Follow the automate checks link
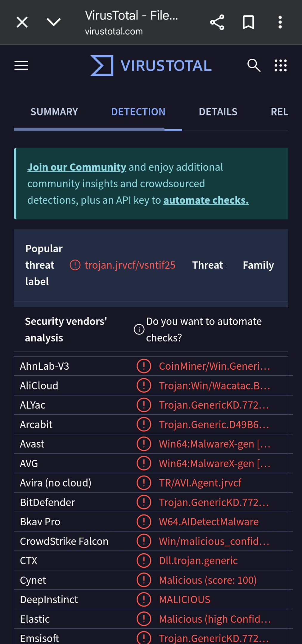302x644 pixels. 206,200
